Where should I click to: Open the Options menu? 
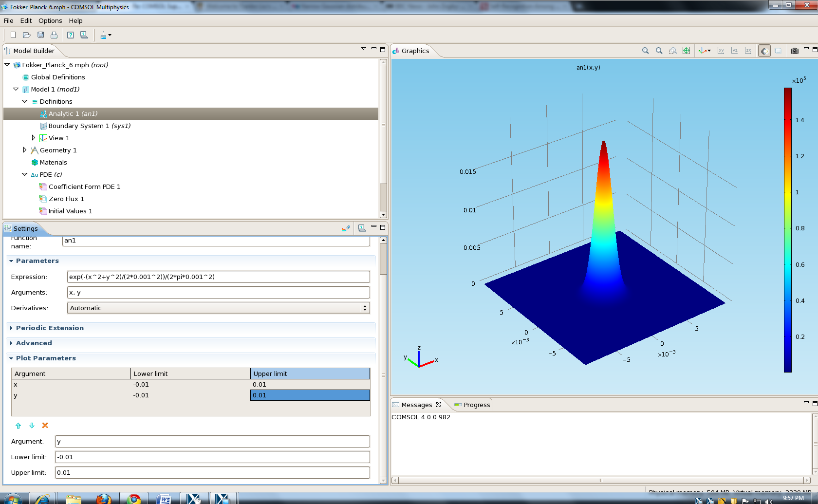pos(50,20)
